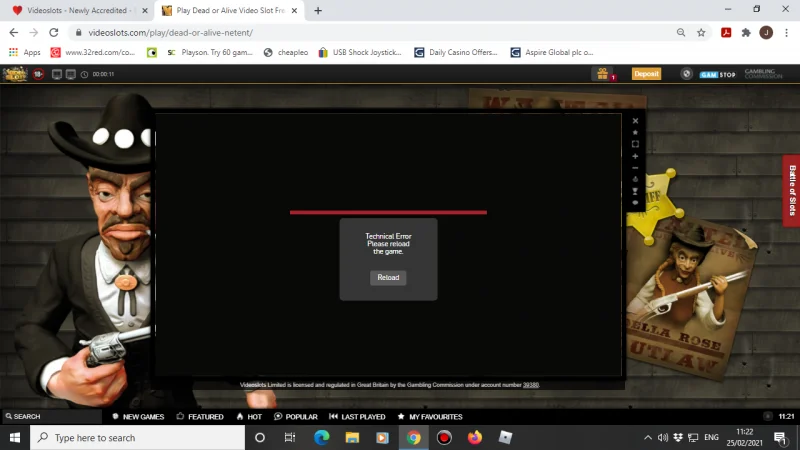Open the browser zoom magnifier icon
The width and height of the screenshot is (800, 450).
(681, 33)
